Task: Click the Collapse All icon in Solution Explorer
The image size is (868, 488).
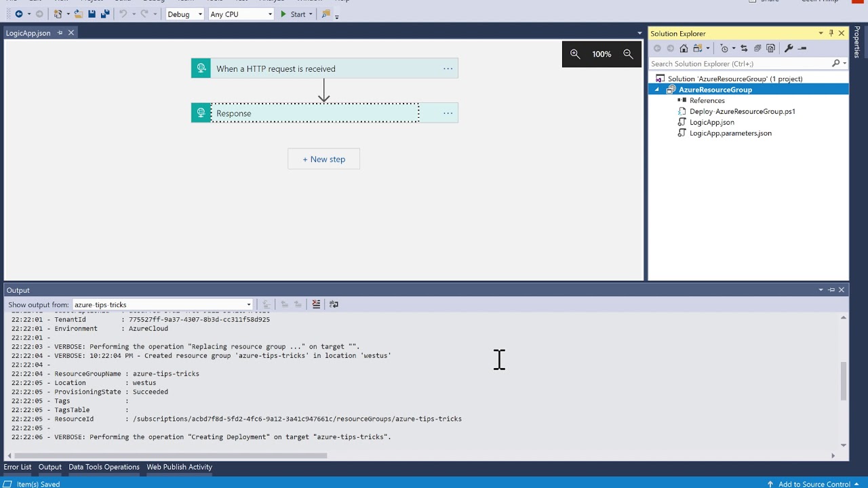Action: coord(757,48)
